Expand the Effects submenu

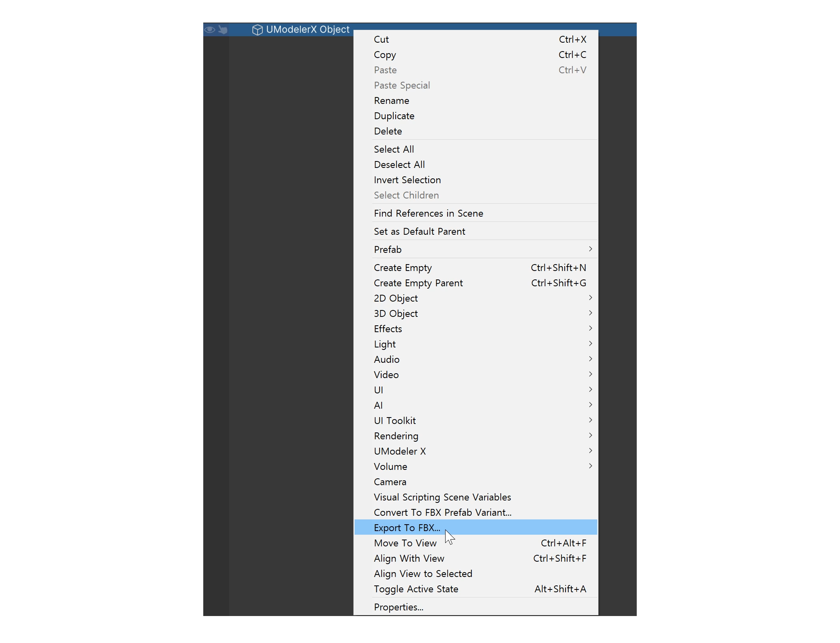(x=476, y=329)
